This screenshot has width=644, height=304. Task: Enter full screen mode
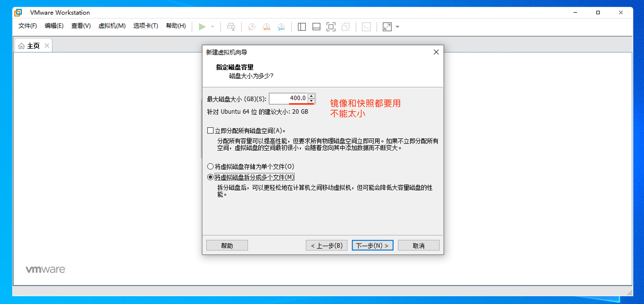tap(330, 27)
